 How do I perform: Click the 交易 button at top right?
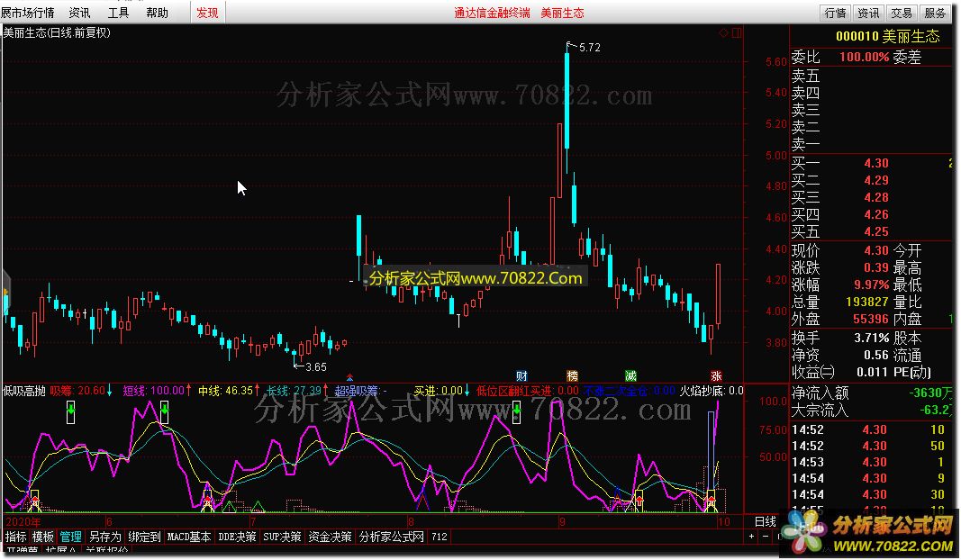point(901,13)
